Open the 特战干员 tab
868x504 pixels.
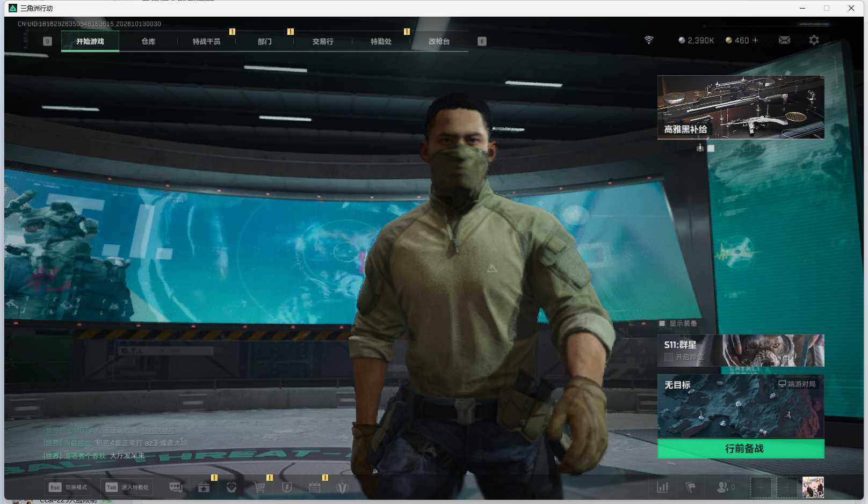tap(206, 41)
